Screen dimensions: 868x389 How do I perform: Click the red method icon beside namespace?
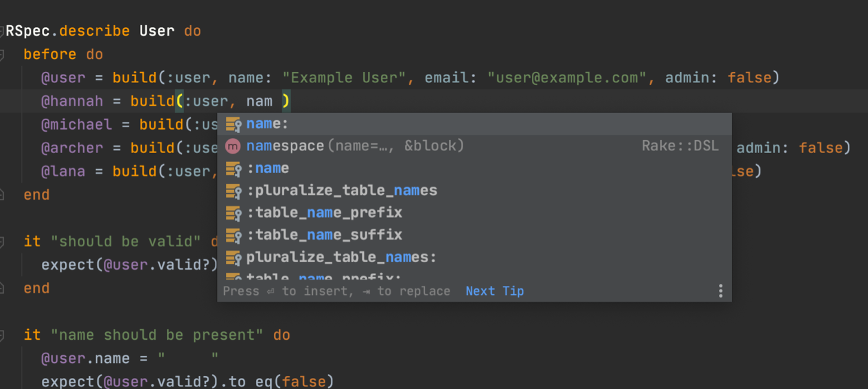pos(233,147)
